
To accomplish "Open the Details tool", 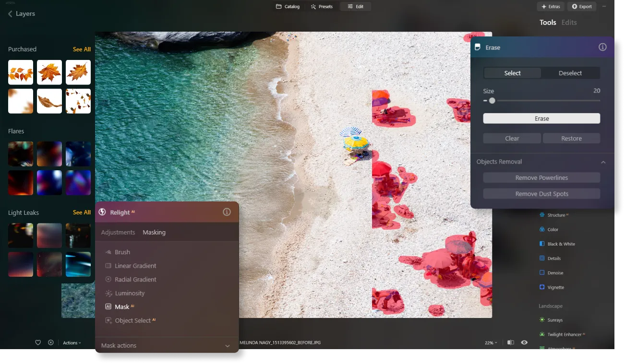I will [x=550, y=258].
